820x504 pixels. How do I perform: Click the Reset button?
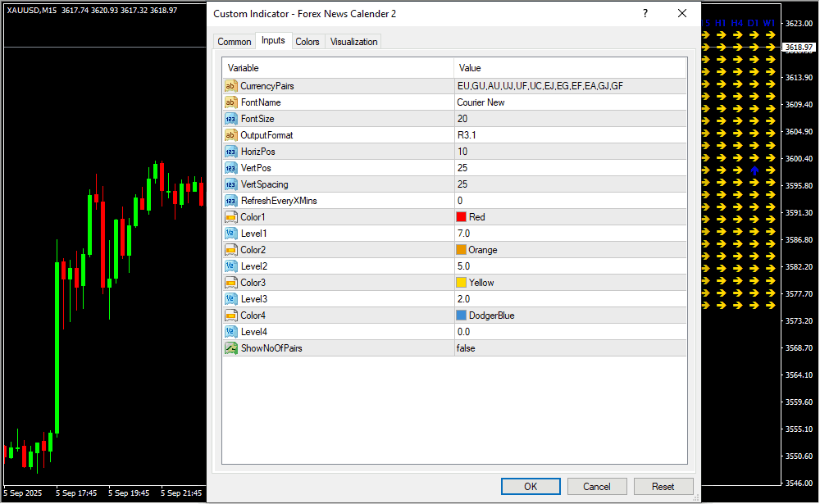tap(663, 486)
